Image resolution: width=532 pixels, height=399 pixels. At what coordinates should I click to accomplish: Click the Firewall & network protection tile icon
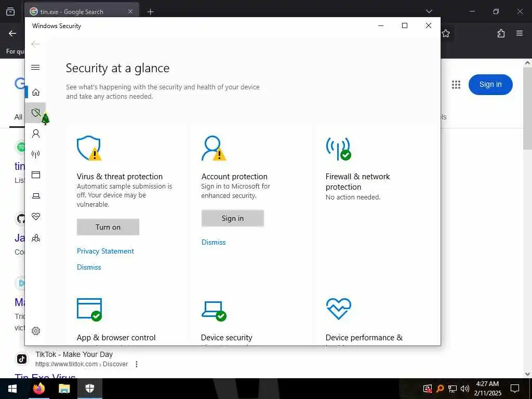coord(338,149)
